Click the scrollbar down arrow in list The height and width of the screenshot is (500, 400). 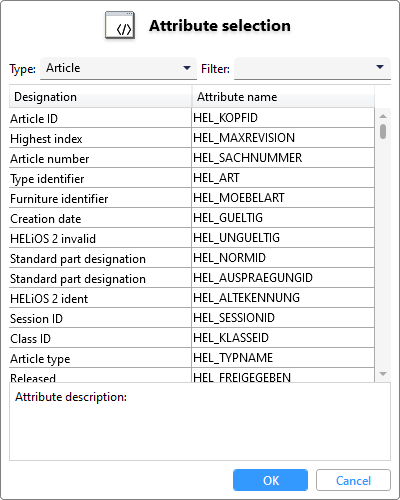click(x=383, y=374)
